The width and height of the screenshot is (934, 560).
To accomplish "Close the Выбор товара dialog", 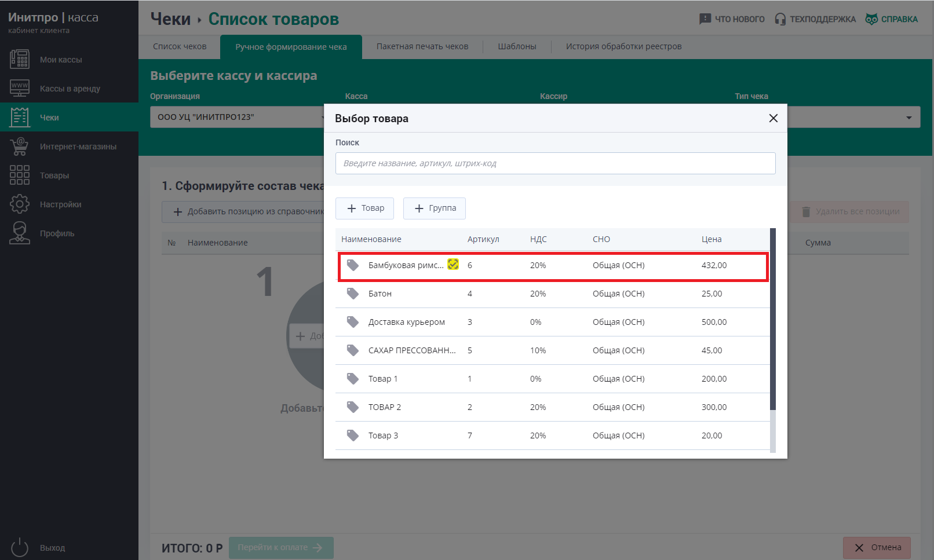I will pyautogui.click(x=773, y=118).
